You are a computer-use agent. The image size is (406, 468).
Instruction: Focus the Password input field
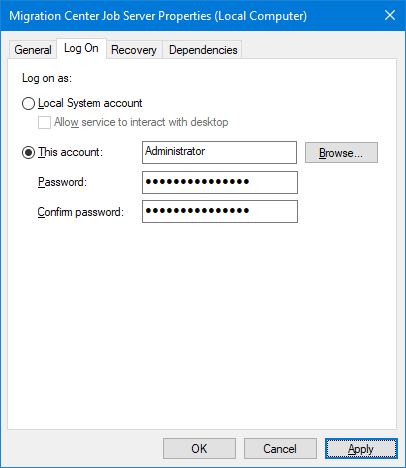pos(220,182)
